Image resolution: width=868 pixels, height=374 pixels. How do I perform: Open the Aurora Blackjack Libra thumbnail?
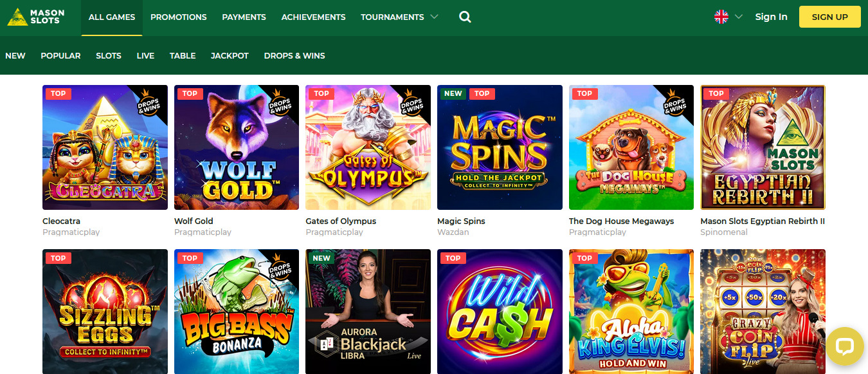pos(368,312)
